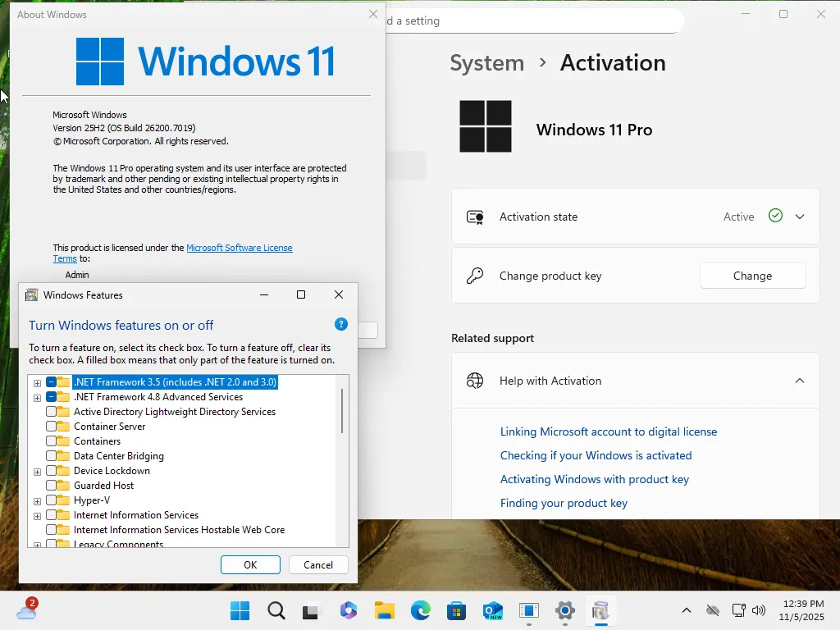Click the Change button for product key
The image size is (840, 630).
coord(751,276)
